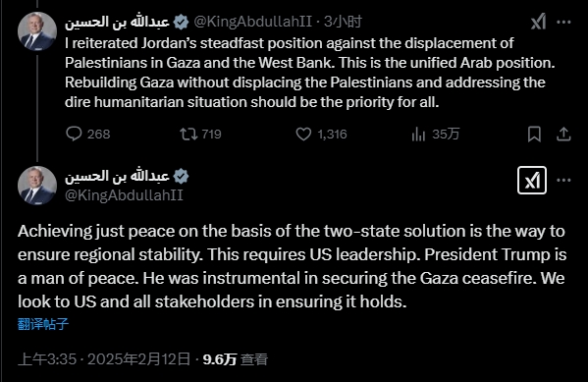Open the more options menu on first tweet
This screenshot has height=382, width=588.
[x=563, y=23]
